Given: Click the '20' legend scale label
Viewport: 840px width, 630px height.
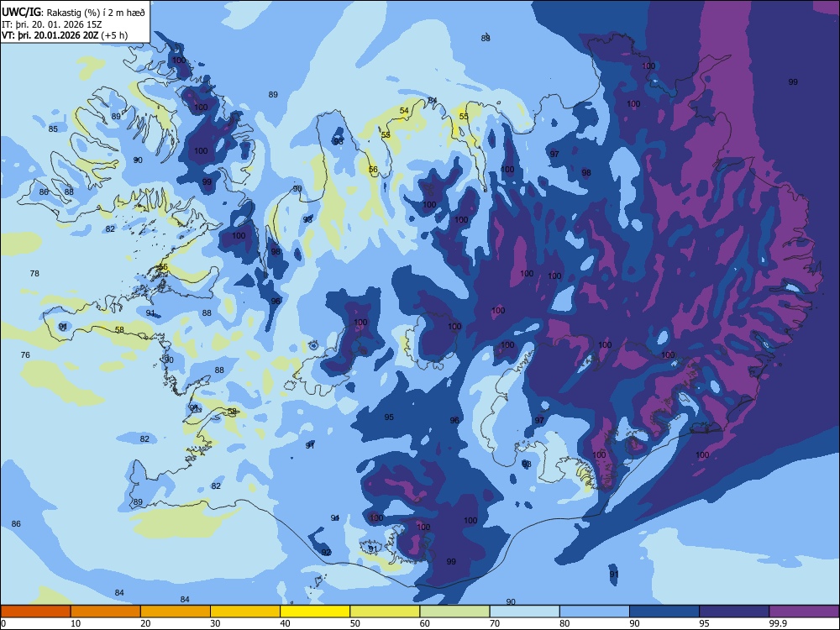Looking at the screenshot, I should (145, 623).
